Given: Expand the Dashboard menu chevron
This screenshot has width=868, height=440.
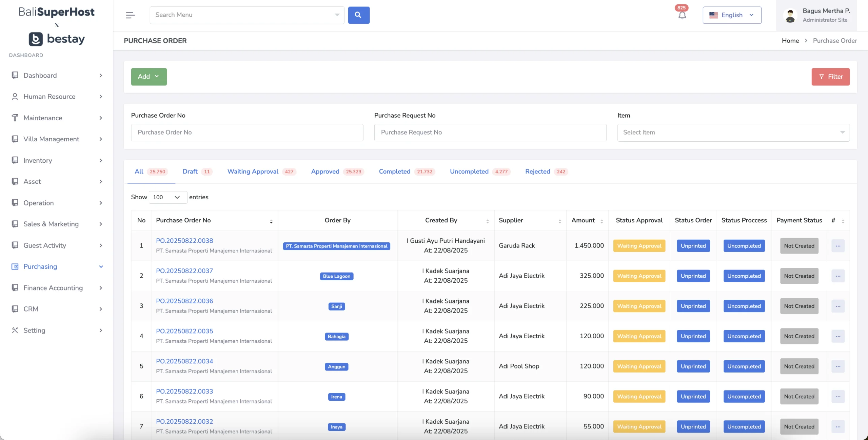Looking at the screenshot, I should (x=101, y=75).
